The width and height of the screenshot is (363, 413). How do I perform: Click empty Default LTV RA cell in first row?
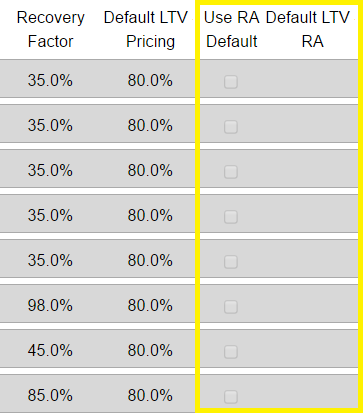pos(312,79)
